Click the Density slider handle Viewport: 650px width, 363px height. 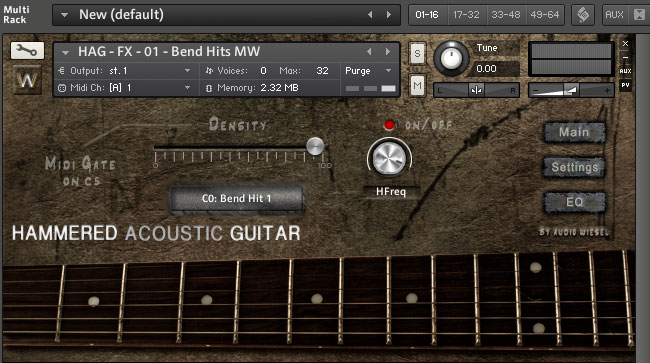pos(315,146)
